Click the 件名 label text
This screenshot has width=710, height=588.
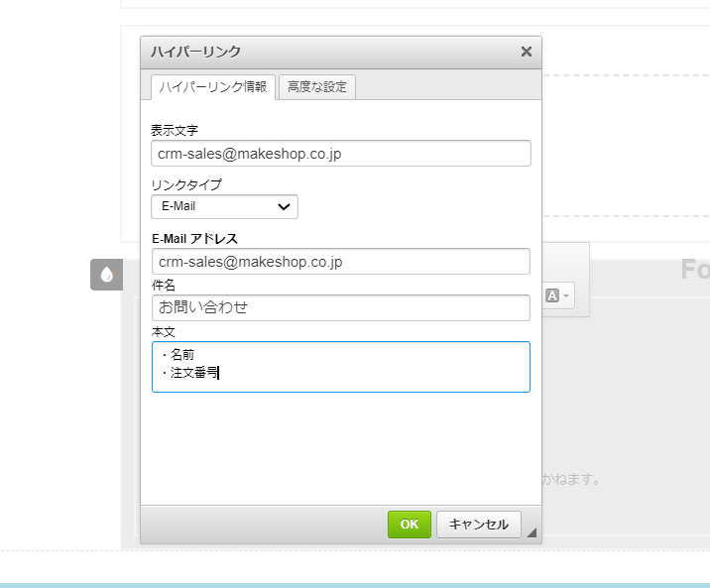click(164, 285)
